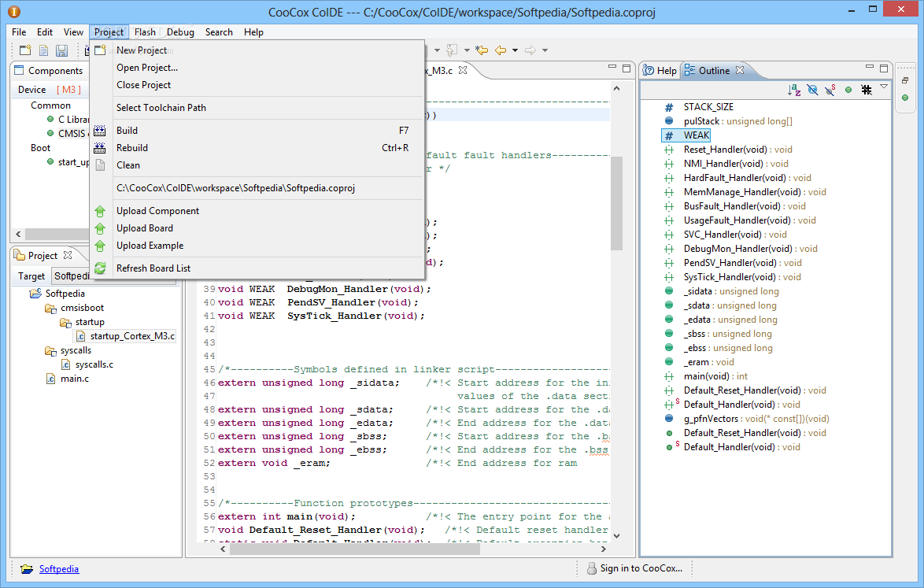Click the last edit location arrow

(482, 50)
